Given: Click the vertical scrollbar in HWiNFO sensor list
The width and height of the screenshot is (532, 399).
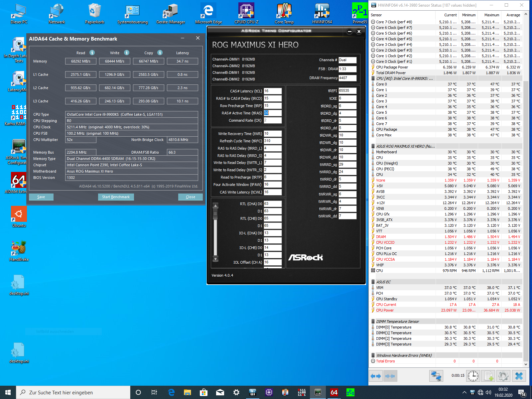Looking at the screenshot, I should coord(526,221).
